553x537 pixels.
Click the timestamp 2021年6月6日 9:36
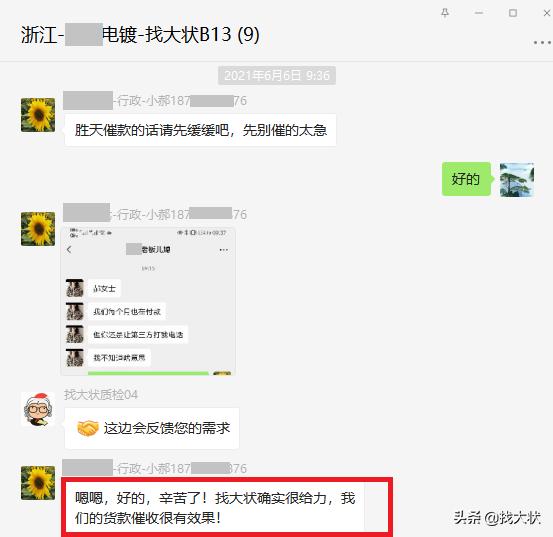pos(277,75)
